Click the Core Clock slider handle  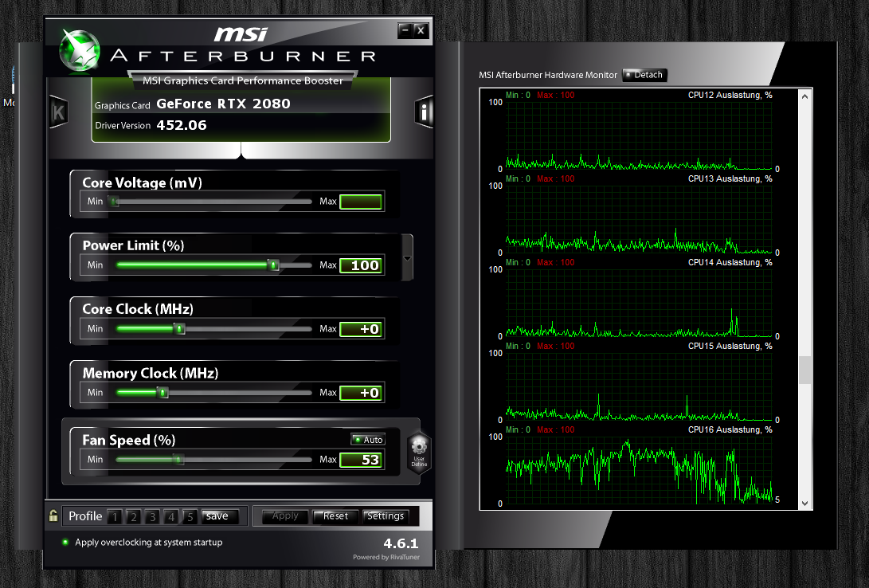(x=179, y=328)
